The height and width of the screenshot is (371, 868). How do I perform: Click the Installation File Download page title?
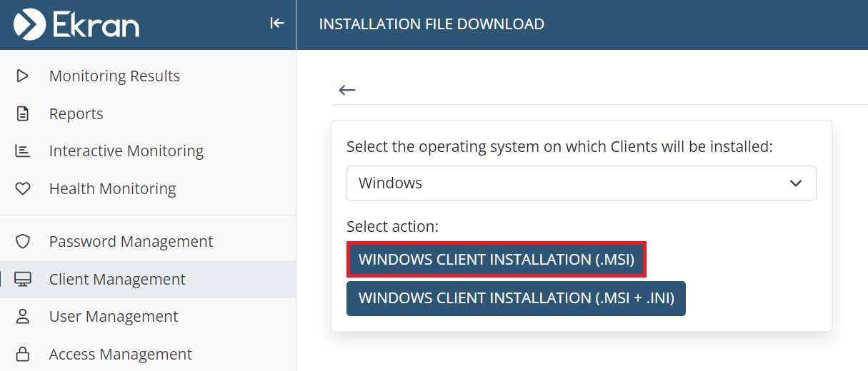coord(431,24)
